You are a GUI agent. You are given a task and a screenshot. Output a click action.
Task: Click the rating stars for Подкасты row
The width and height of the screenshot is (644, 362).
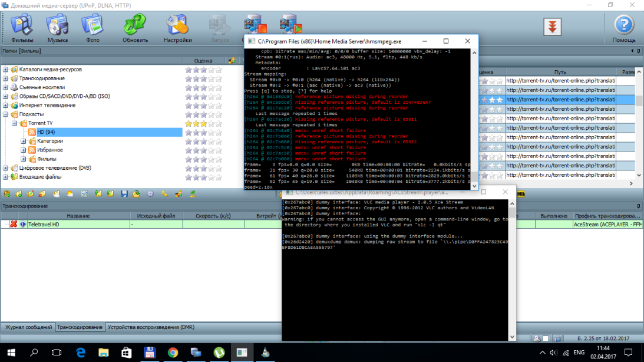[x=203, y=114]
